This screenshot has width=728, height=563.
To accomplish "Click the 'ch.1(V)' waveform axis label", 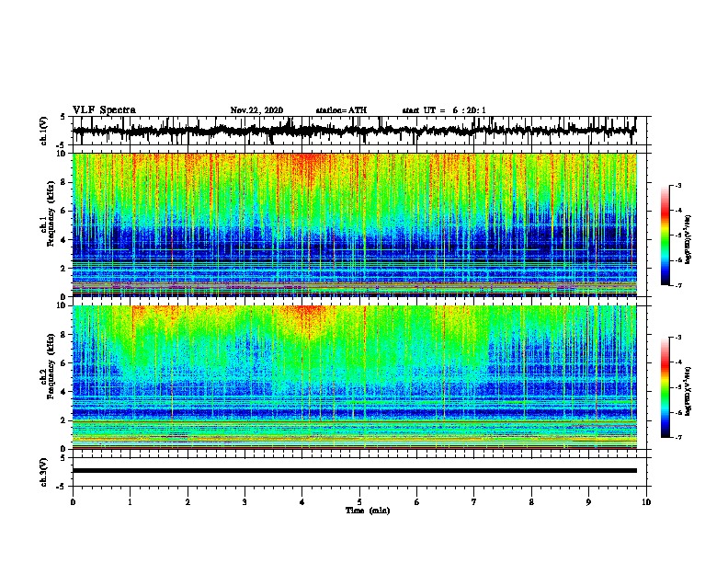I will (44, 131).
